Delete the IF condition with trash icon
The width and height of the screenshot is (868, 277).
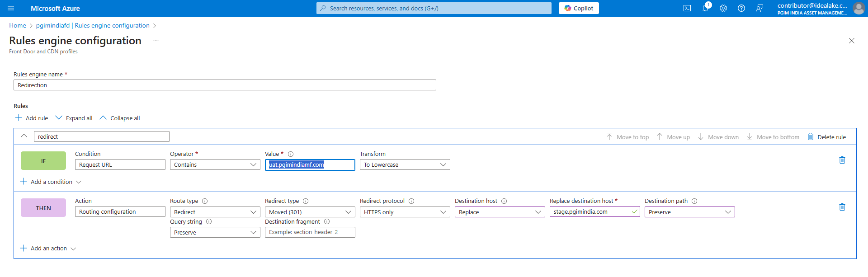pos(842,160)
